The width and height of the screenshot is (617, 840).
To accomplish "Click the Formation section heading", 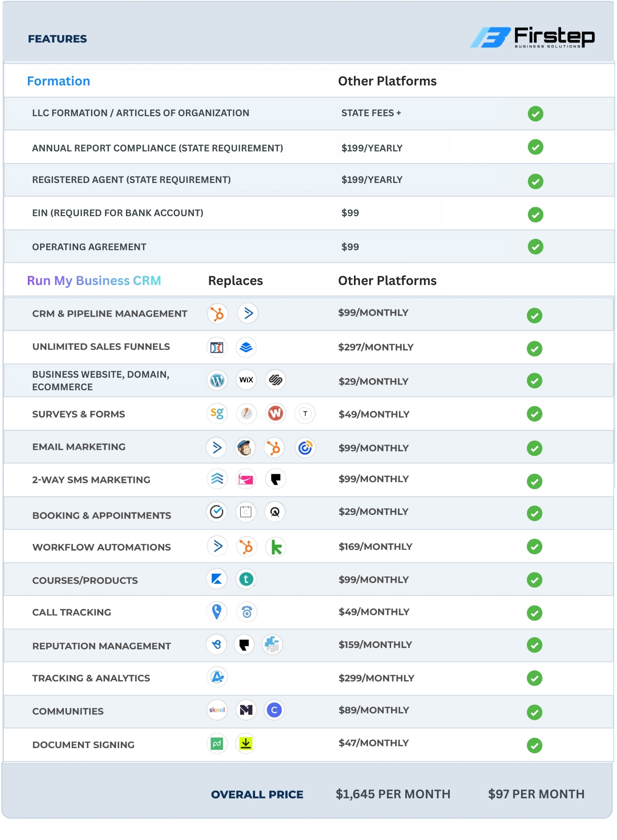I will tap(58, 81).
